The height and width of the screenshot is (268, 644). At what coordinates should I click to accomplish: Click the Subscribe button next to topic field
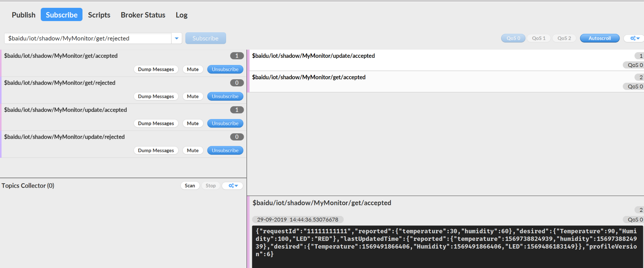(x=205, y=38)
